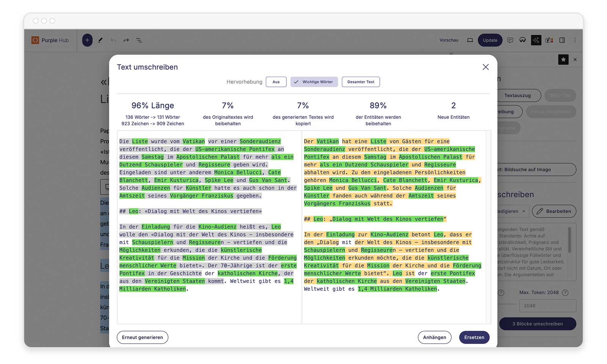Select the Textauszug pill in sidebar
The image size is (607, 364).
coord(519,96)
